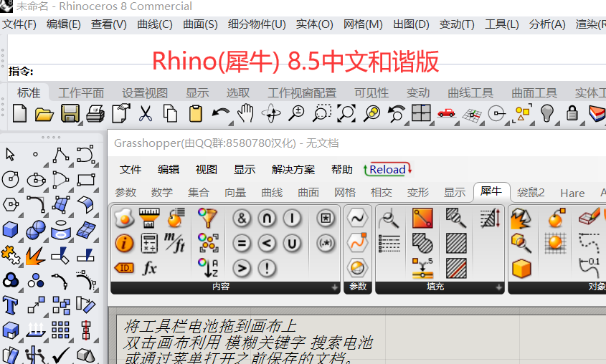This screenshot has width=606, height=364.
Task: Click the Print icon
Action: tap(95, 114)
